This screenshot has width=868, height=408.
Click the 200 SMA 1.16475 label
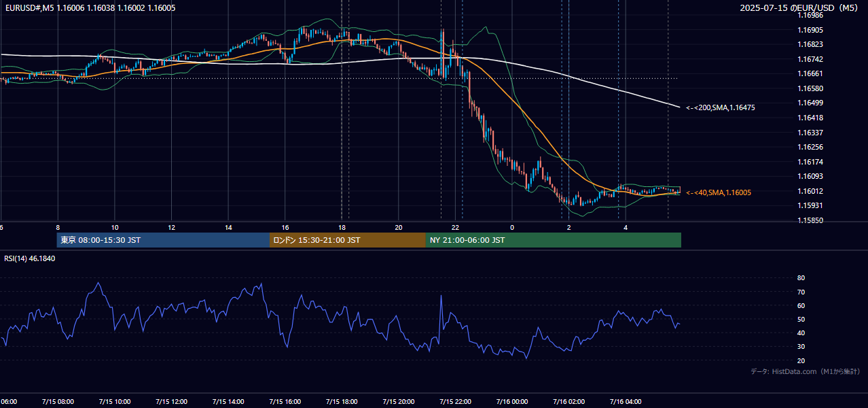[x=721, y=107]
